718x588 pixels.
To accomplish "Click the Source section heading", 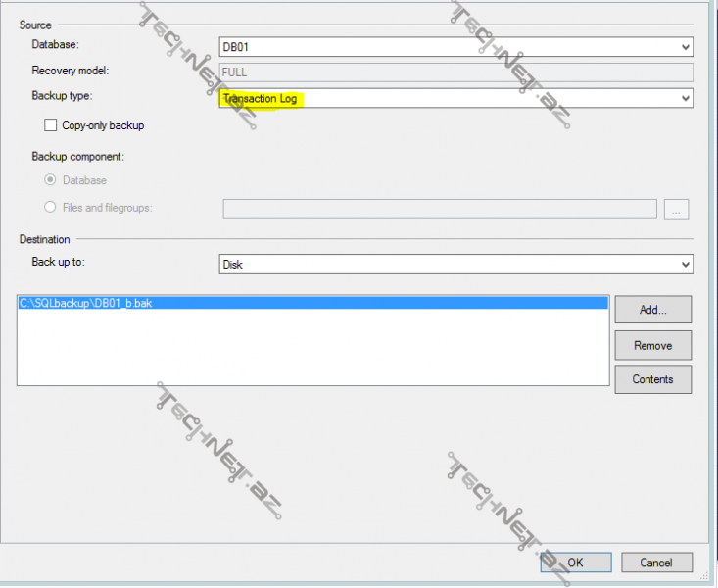I will [35, 24].
